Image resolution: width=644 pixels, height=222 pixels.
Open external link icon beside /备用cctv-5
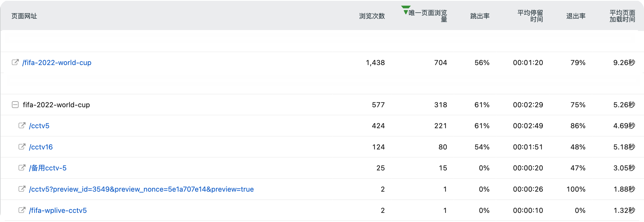pyautogui.click(x=22, y=168)
